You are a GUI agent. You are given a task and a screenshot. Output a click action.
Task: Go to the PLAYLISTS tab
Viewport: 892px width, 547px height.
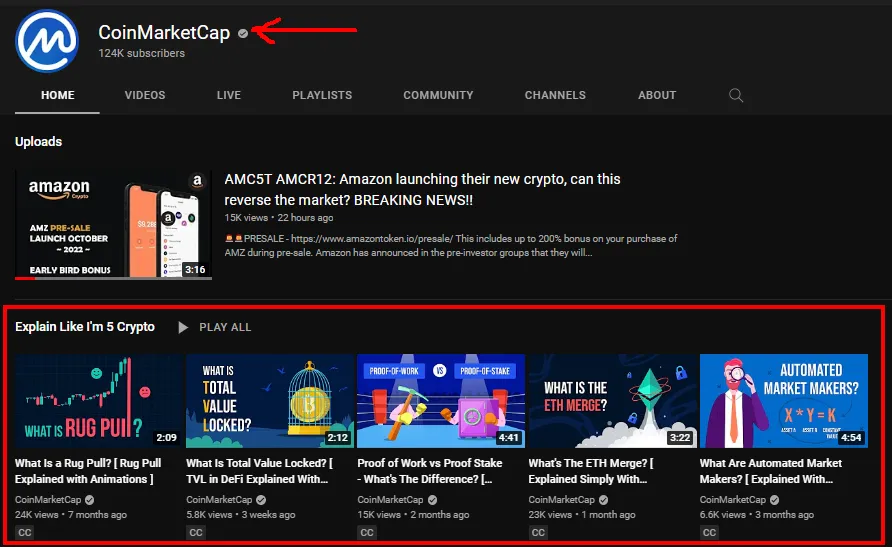[322, 96]
